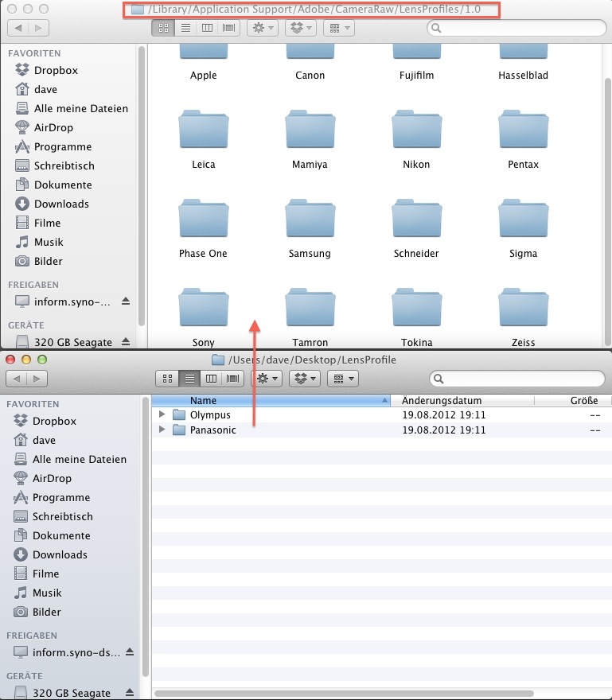Viewport: 612px width, 700px height.
Task: Sort by Änderungsdatum column header
Action: pos(462,400)
